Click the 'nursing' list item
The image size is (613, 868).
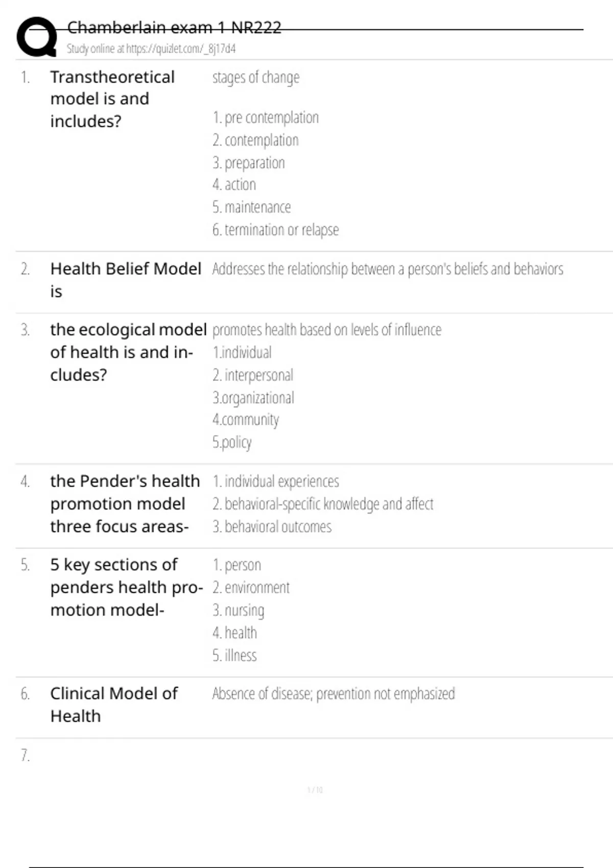click(239, 610)
